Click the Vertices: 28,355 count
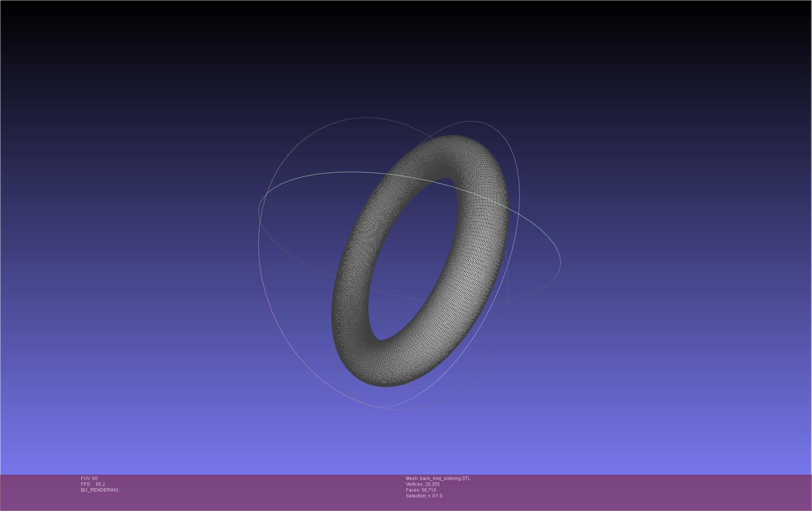Image resolution: width=812 pixels, height=511 pixels. [423, 484]
